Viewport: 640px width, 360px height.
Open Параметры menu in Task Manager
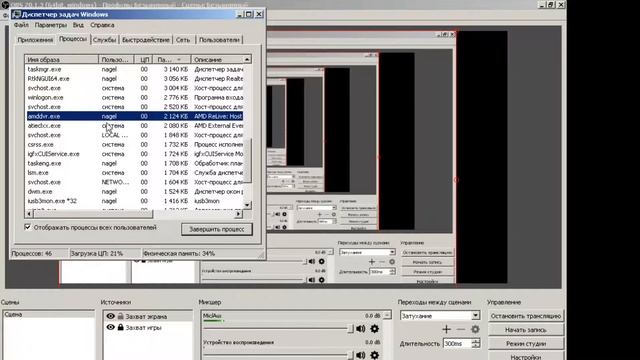(51, 25)
